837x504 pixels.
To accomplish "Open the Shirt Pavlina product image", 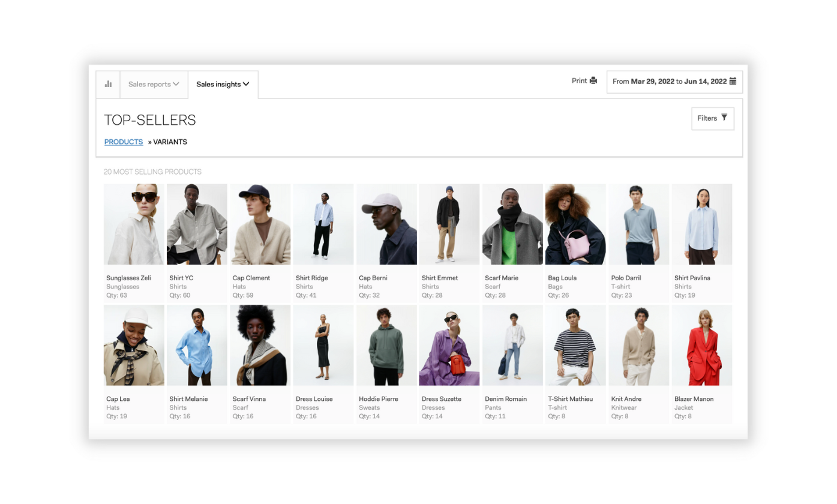I will (702, 224).
